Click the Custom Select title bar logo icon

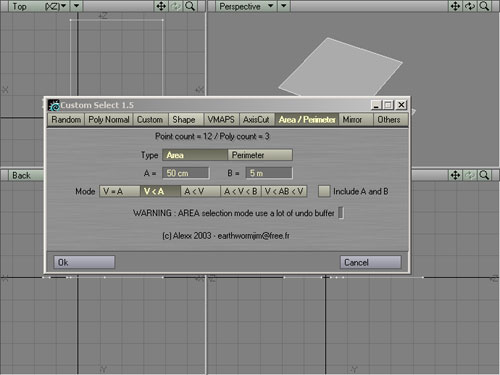point(54,105)
